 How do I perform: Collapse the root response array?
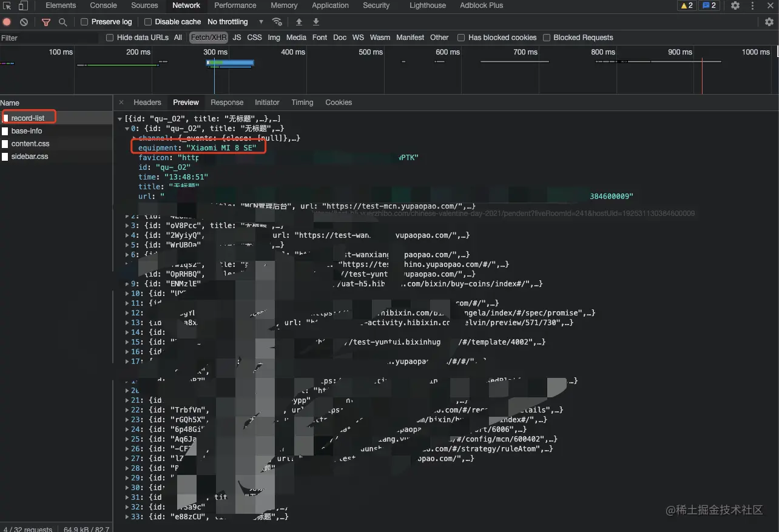pos(120,119)
